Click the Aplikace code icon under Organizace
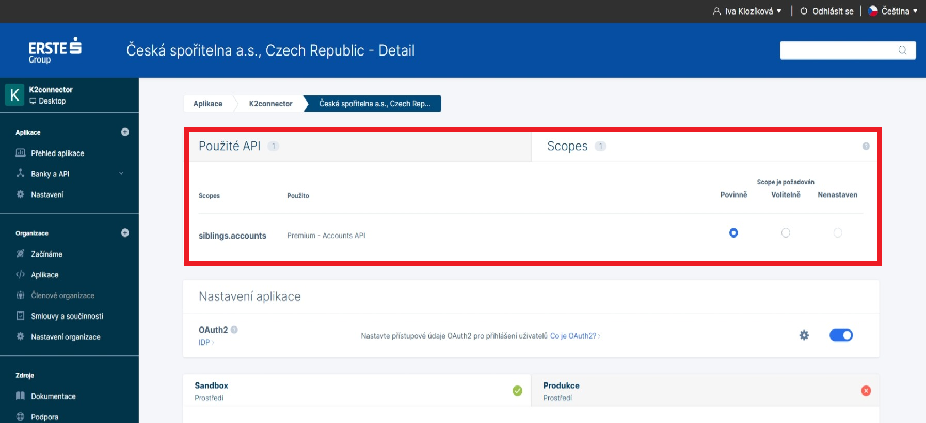Viewport: 926px width, 423px height. (x=20, y=275)
